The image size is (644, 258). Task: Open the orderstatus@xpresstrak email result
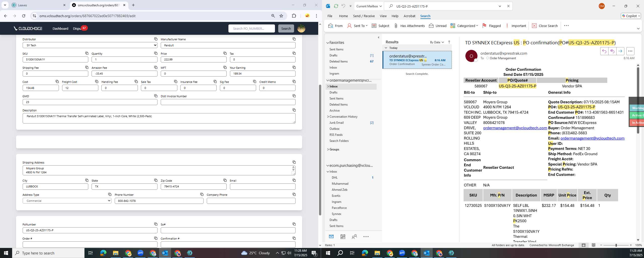coord(417,60)
